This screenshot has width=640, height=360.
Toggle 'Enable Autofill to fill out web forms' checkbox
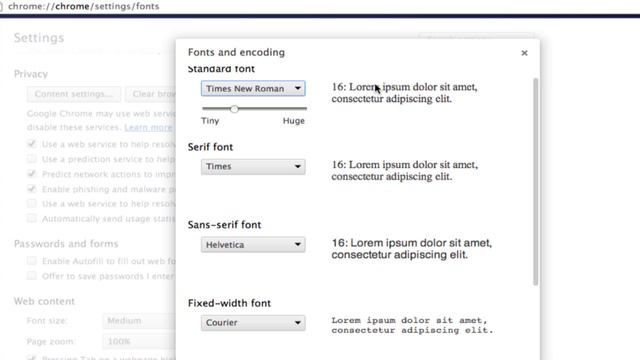pyautogui.click(x=31, y=261)
